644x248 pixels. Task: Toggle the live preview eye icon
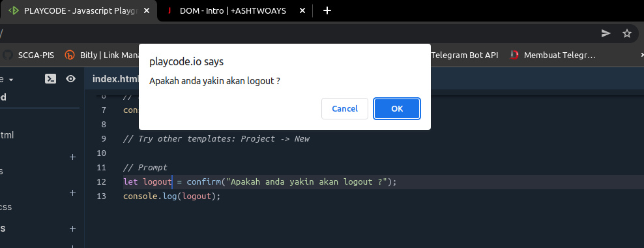tap(70, 79)
